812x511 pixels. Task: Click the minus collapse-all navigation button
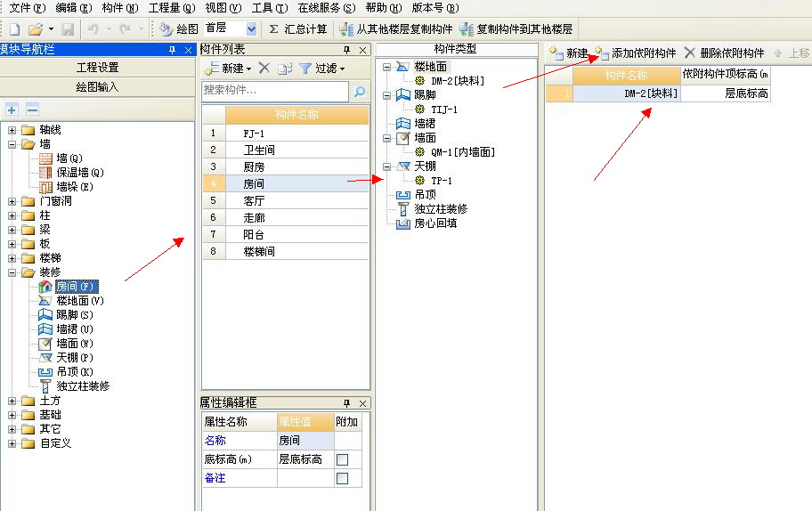(x=32, y=109)
